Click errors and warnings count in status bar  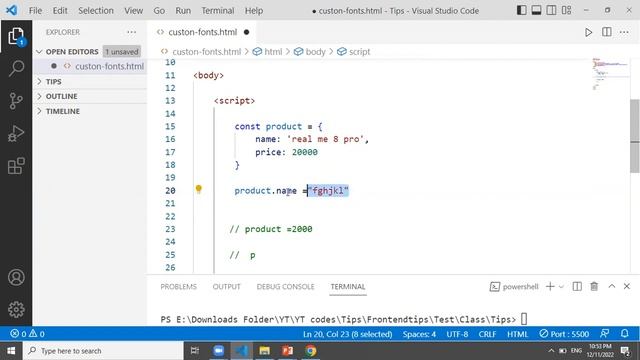point(27,334)
